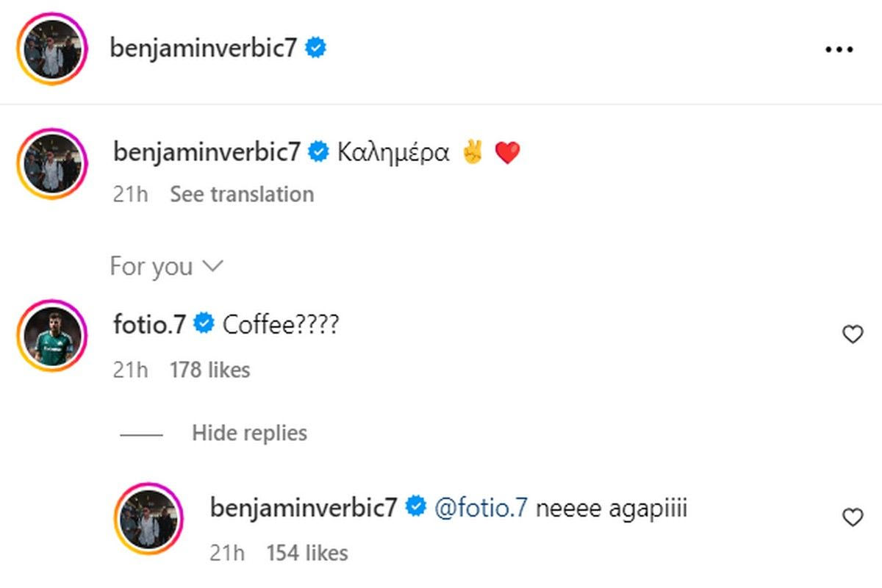Open the benjaminverbic7 username in the header
The width and height of the screenshot is (882, 588).
point(204,49)
